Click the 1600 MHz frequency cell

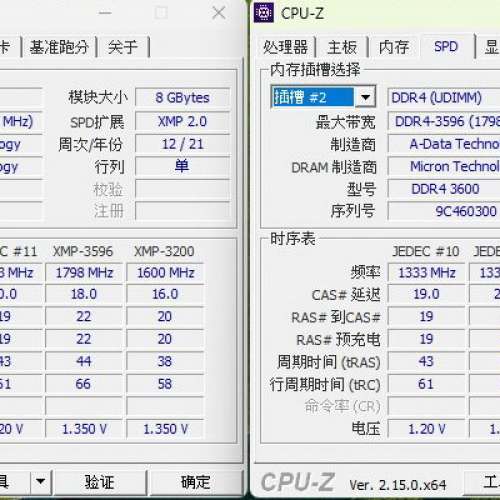point(165,273)
